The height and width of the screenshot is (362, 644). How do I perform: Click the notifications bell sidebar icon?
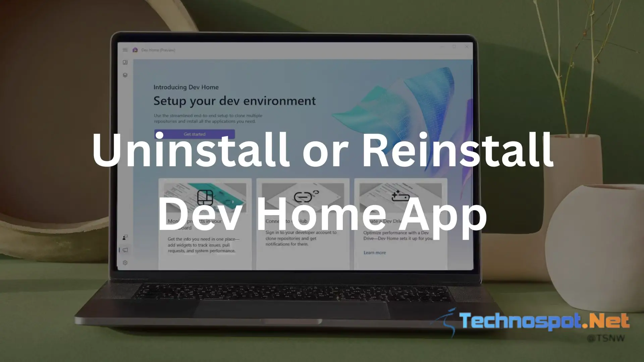point(126,250)
